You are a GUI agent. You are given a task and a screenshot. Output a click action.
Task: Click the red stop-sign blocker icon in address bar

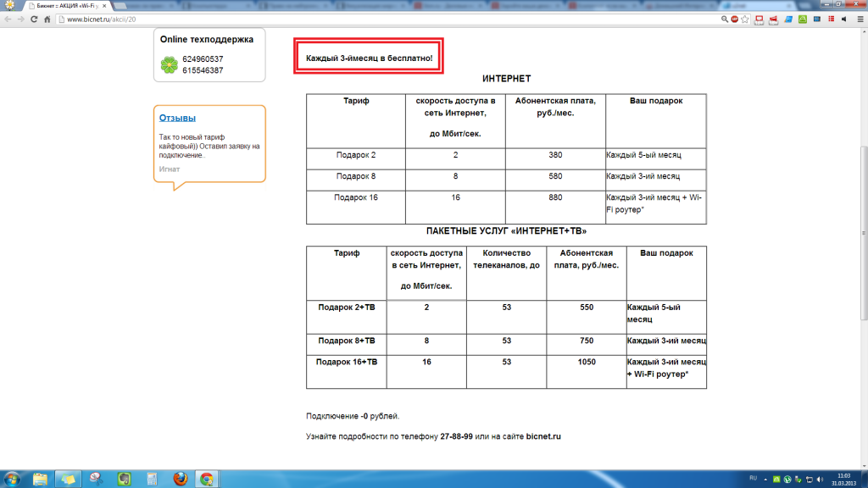[x=735, y=19]
